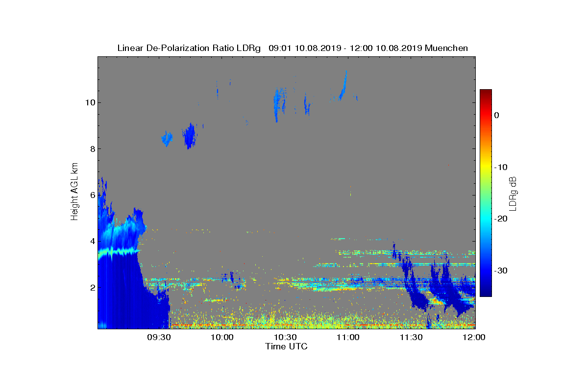Click the 'Muenchen' location label in title
Image resolution: width=588 pixels, height=392 pixels.
[x=446, y=48]
